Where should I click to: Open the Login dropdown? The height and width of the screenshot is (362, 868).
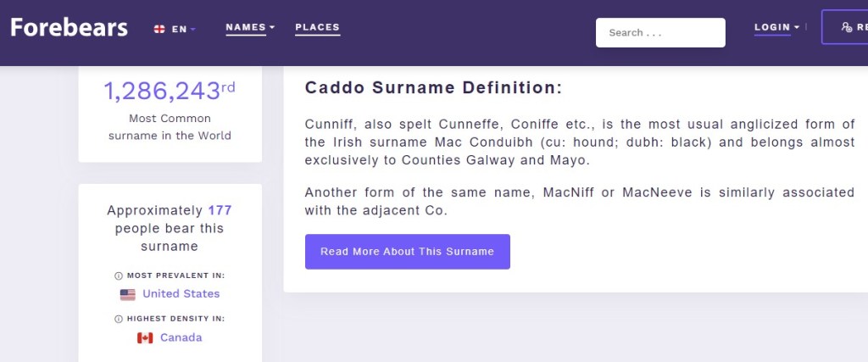pos(776,28)
